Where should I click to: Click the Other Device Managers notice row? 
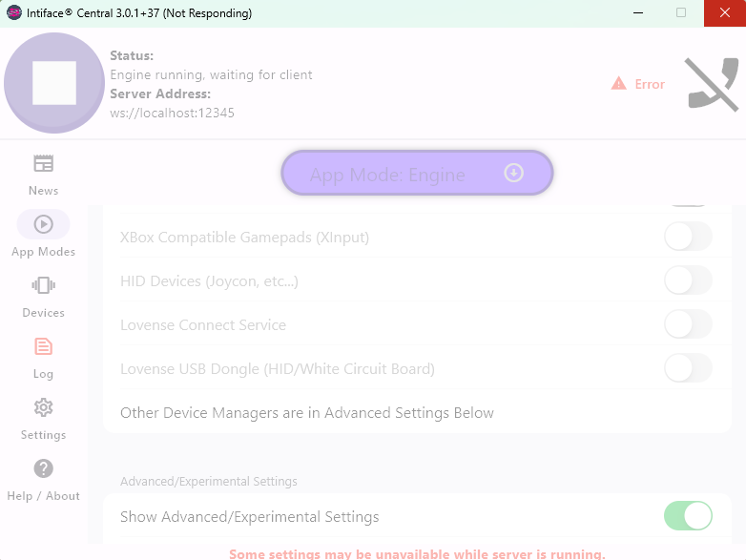tap(307, 413)
